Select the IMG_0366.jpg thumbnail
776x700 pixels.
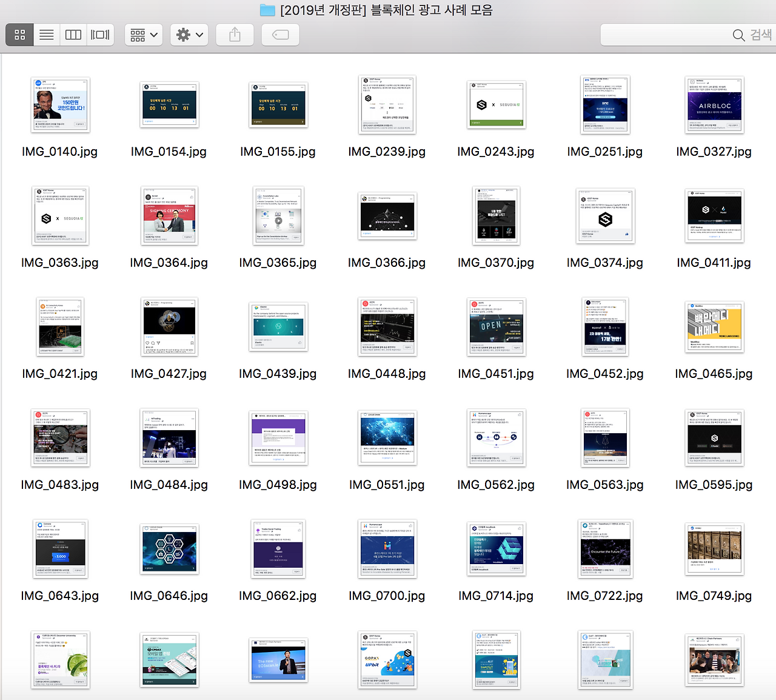click(x=387, y=215)
